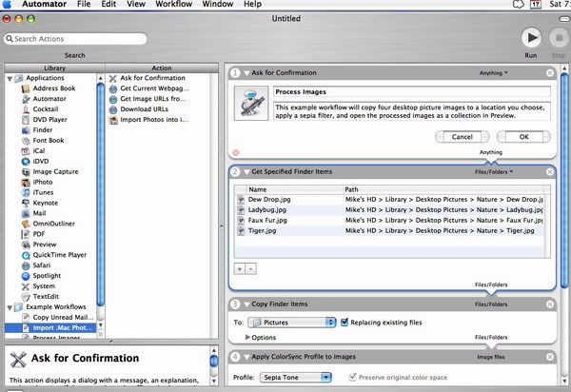Choose OmniOutliner in the Library
Screen dimensions: 571x392
tap(53, 224)
